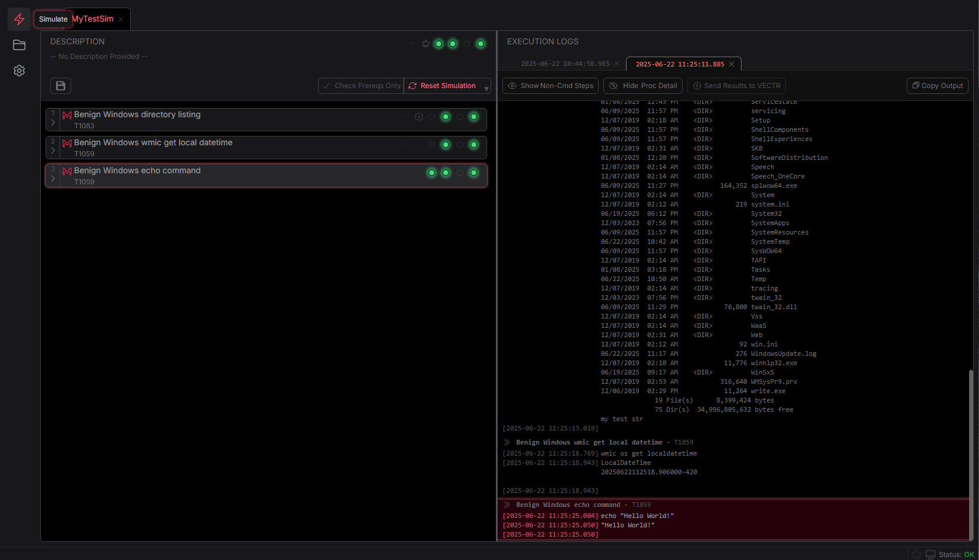Click the crown icon in the status bar
This screenshot has width=979, height=560.
coord(917,554)
